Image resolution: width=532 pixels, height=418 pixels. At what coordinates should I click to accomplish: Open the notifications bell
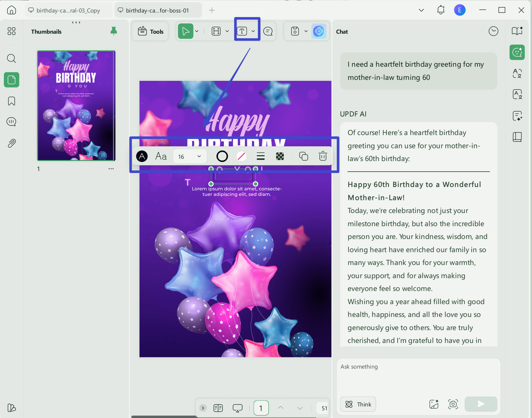tap(441, 10)
